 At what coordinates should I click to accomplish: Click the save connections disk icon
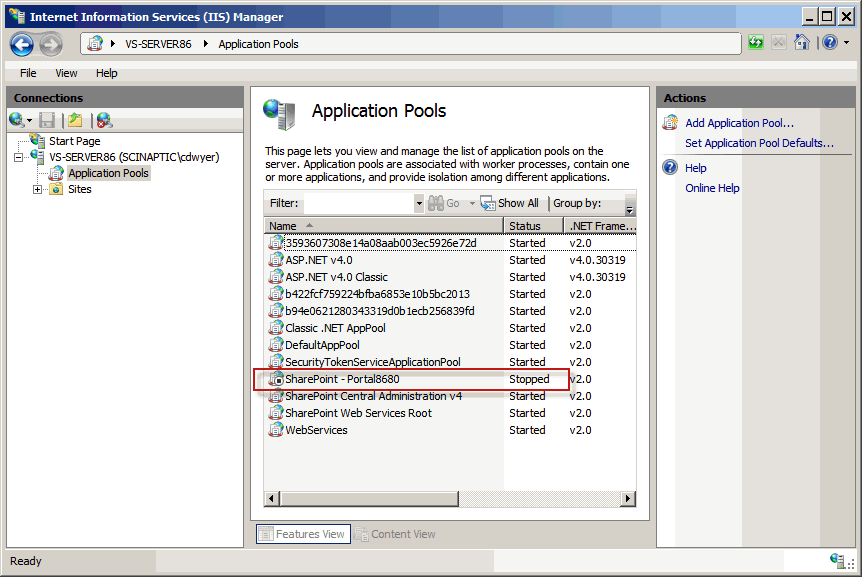pos(47,120)
